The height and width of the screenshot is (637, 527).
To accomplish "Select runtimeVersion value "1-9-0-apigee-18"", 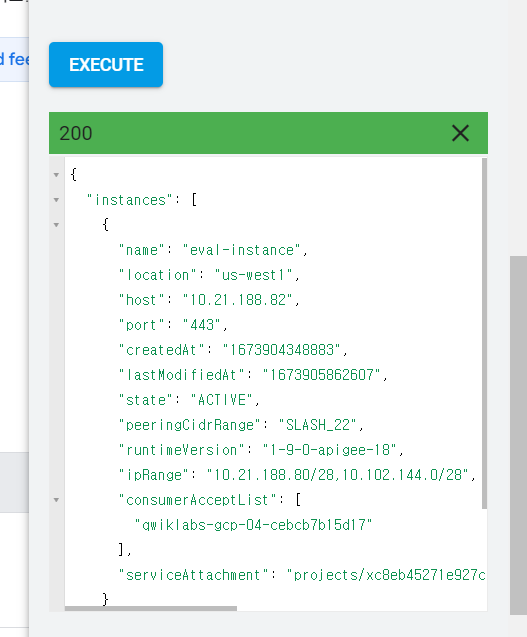I will point(330,450).
